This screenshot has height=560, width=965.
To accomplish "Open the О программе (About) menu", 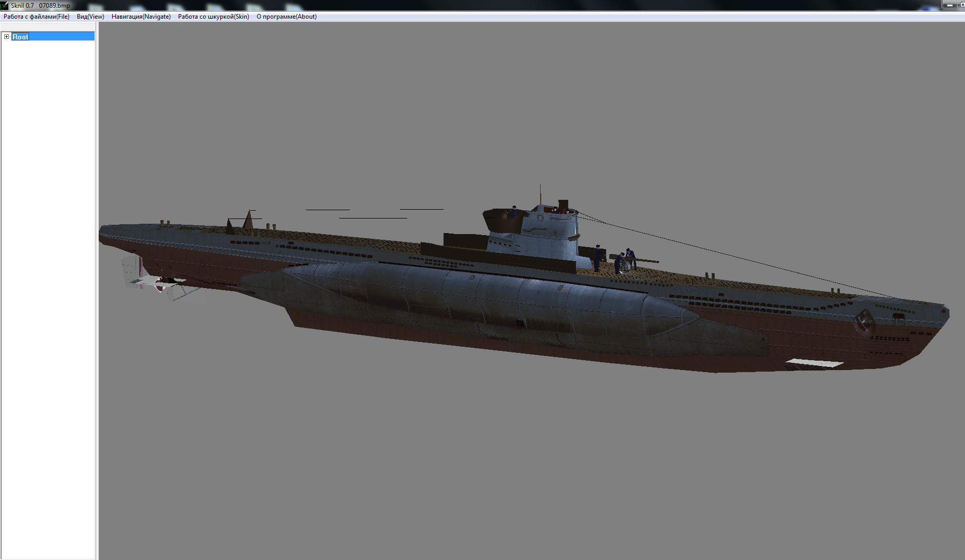I will [287, 17].
